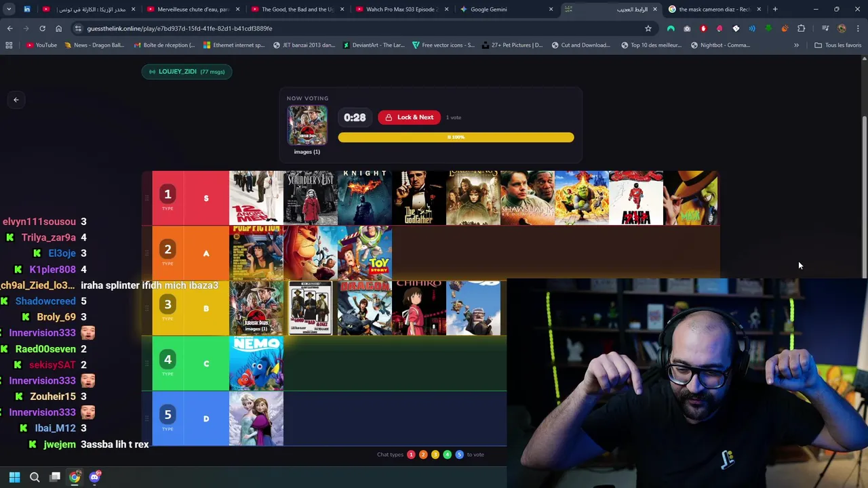Open the Extensions puzzle-piece menu

802,28
